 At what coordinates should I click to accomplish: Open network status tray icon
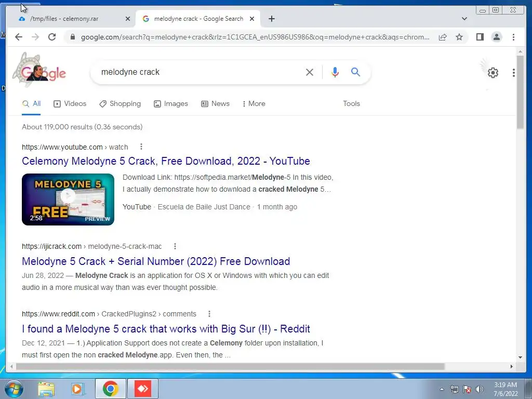[454, 389]
